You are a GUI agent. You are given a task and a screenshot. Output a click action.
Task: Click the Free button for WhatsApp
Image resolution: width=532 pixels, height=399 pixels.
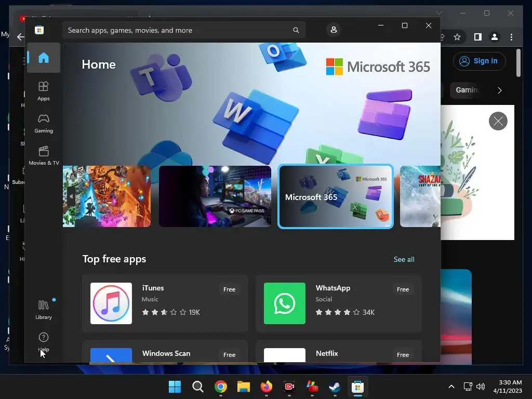tap(403, 289)
